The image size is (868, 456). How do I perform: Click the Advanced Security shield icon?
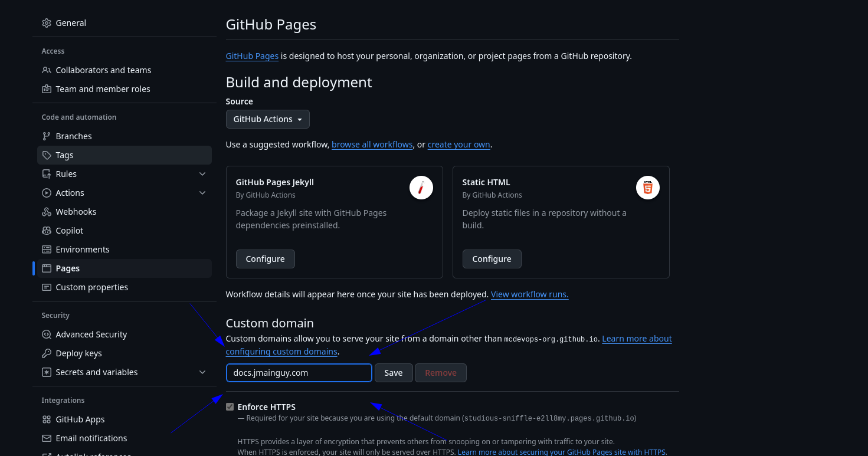(x=47, y=334)
